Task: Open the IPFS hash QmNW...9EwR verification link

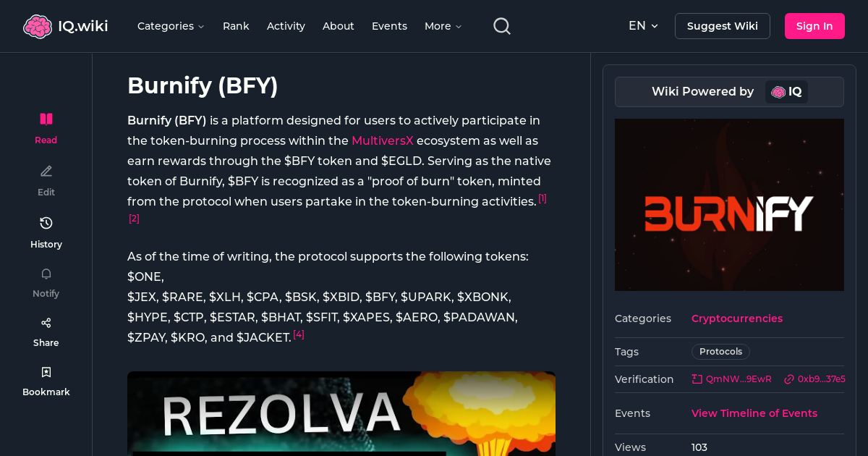Action: click(x=731, y=379)
